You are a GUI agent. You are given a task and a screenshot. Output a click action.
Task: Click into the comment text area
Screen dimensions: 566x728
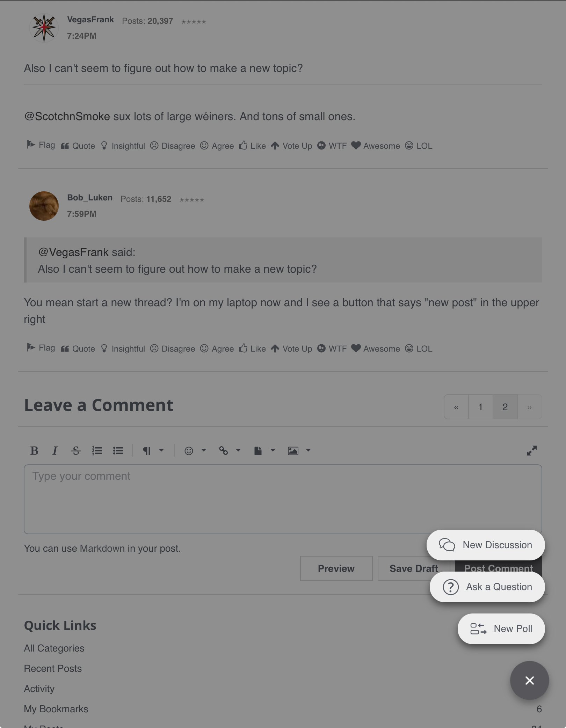pyautogui.click(x=283, y=499)
